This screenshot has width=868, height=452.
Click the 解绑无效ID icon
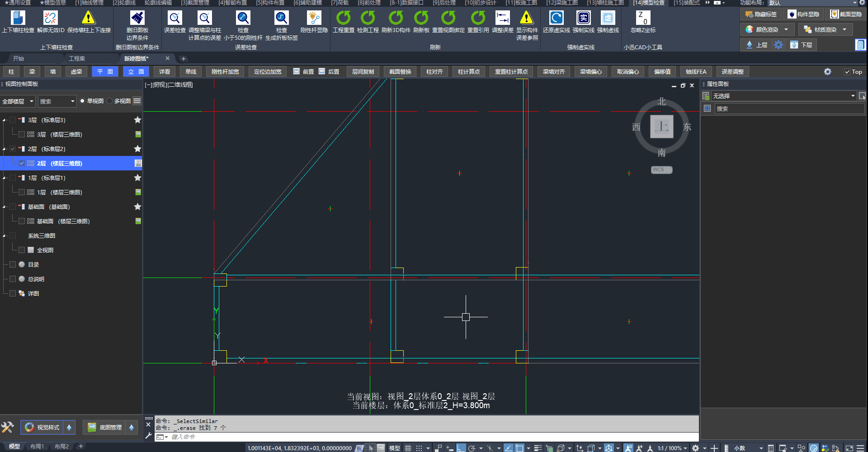51,18
